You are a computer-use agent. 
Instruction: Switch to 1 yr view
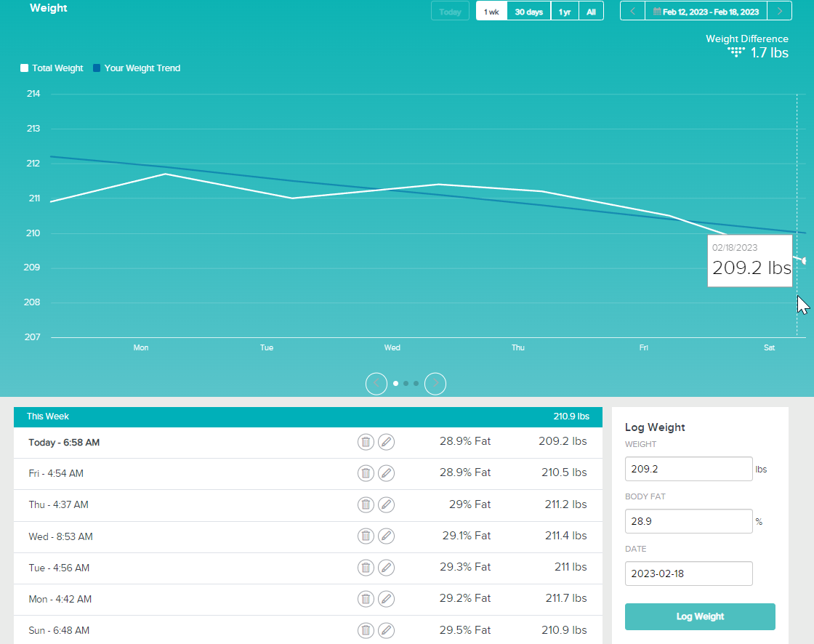click(565, 12)
